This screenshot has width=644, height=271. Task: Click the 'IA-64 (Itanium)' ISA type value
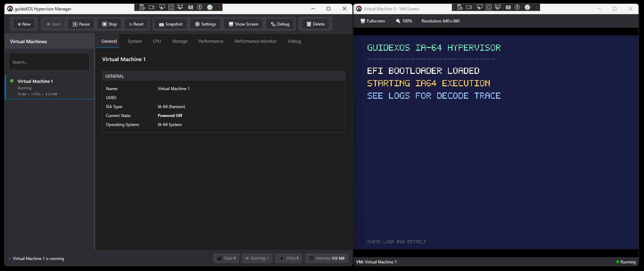point(172,107)
